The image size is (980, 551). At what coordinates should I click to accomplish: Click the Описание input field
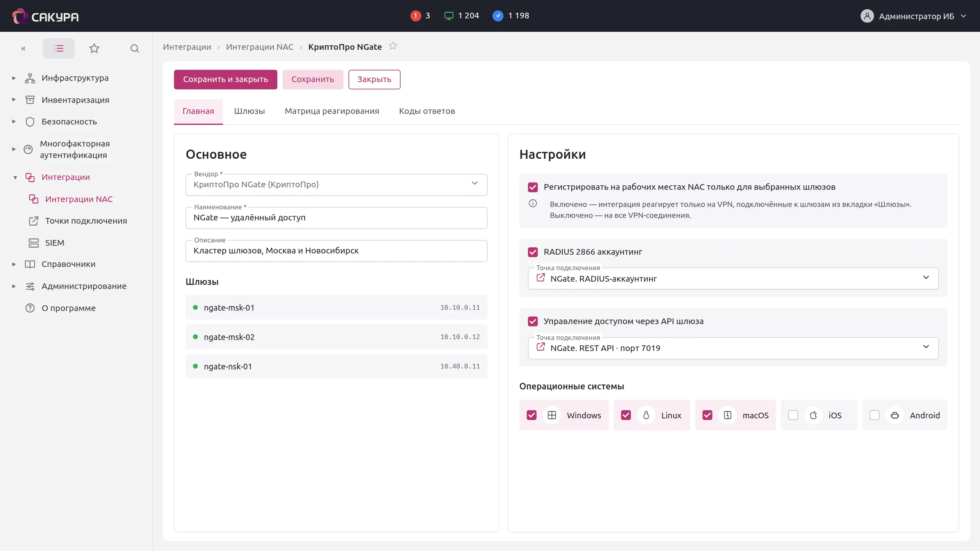336,251
